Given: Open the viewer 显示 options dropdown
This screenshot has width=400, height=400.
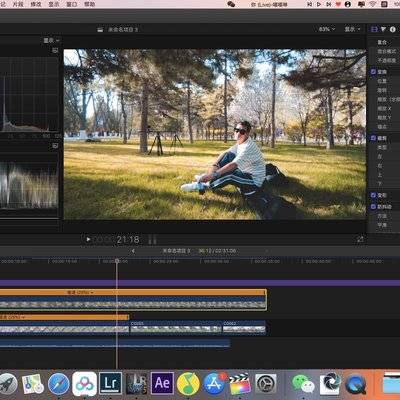Looking at the screenshot, I should point(352,29).
